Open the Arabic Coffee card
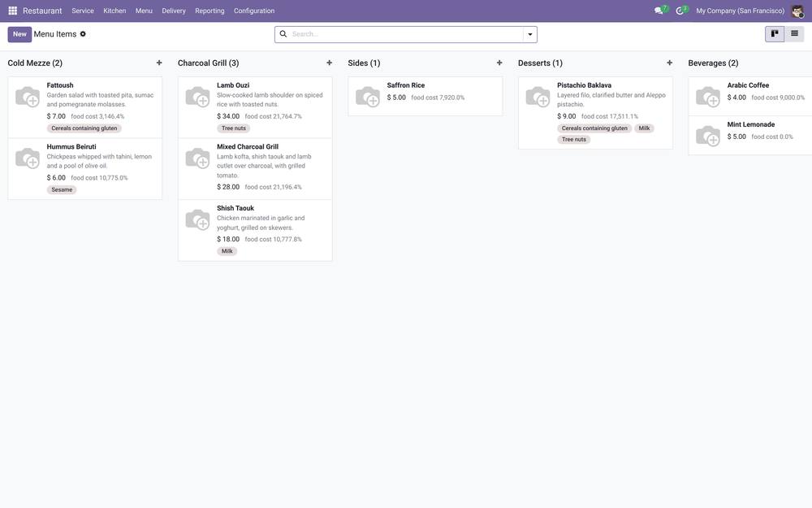 [750, 97]
